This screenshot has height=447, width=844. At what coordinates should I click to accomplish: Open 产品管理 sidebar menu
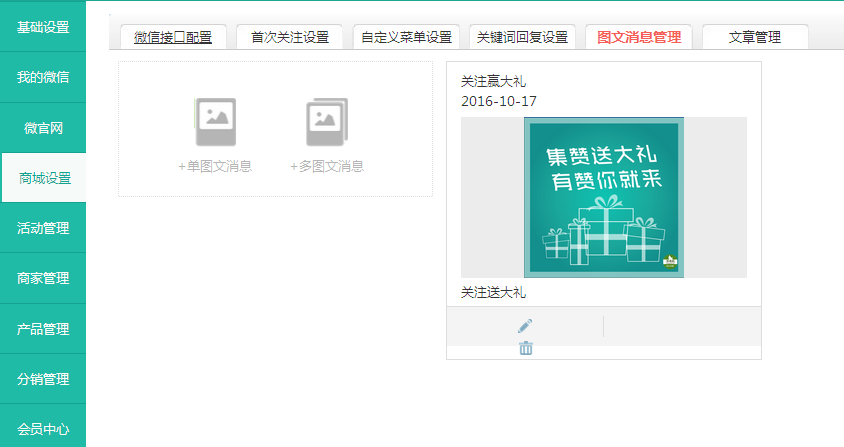43,329
